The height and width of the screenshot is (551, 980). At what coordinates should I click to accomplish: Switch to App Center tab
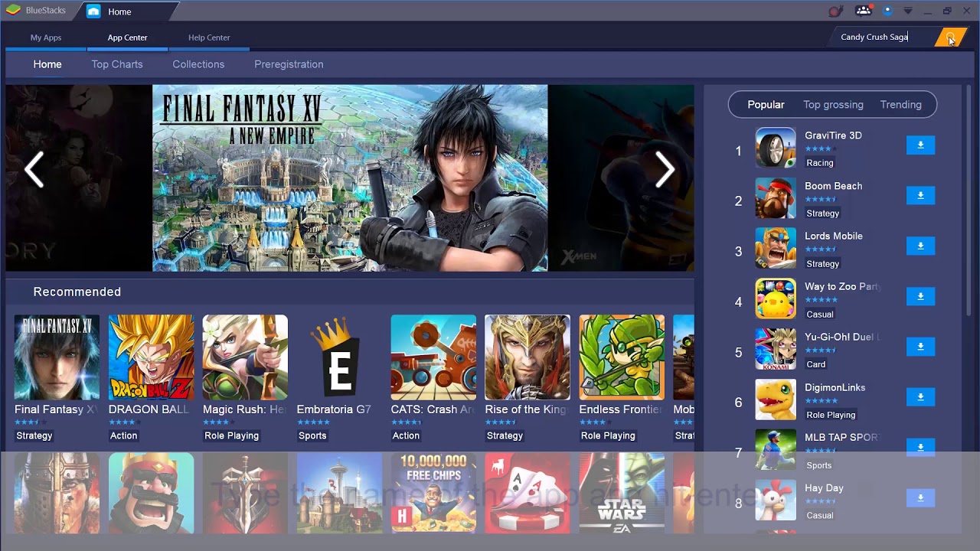pos(127,37)
